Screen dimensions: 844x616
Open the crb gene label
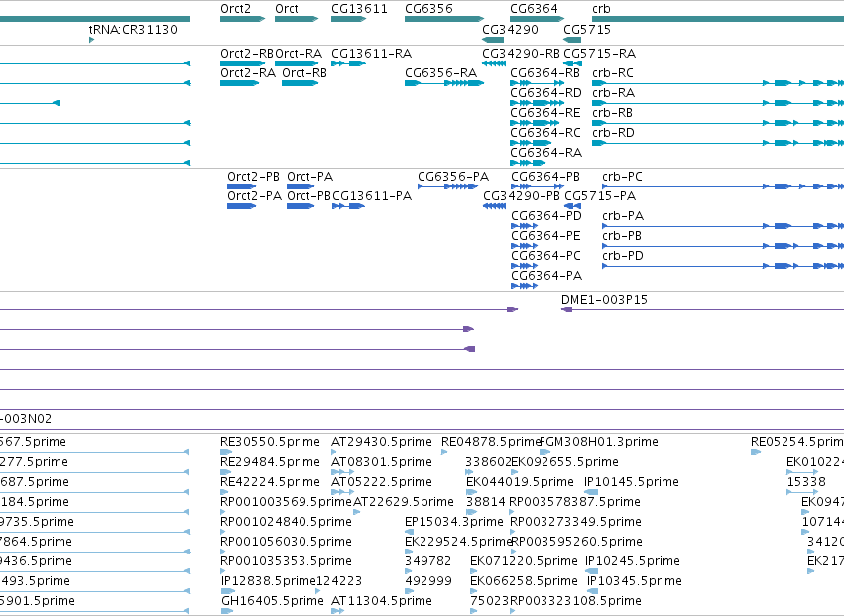click(601, 9)
